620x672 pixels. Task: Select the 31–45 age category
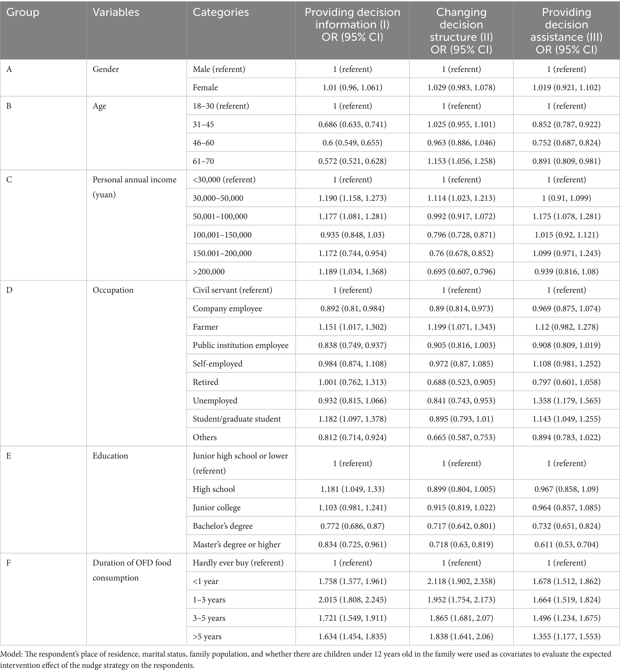pyautogui.click(x=203, y=124)
